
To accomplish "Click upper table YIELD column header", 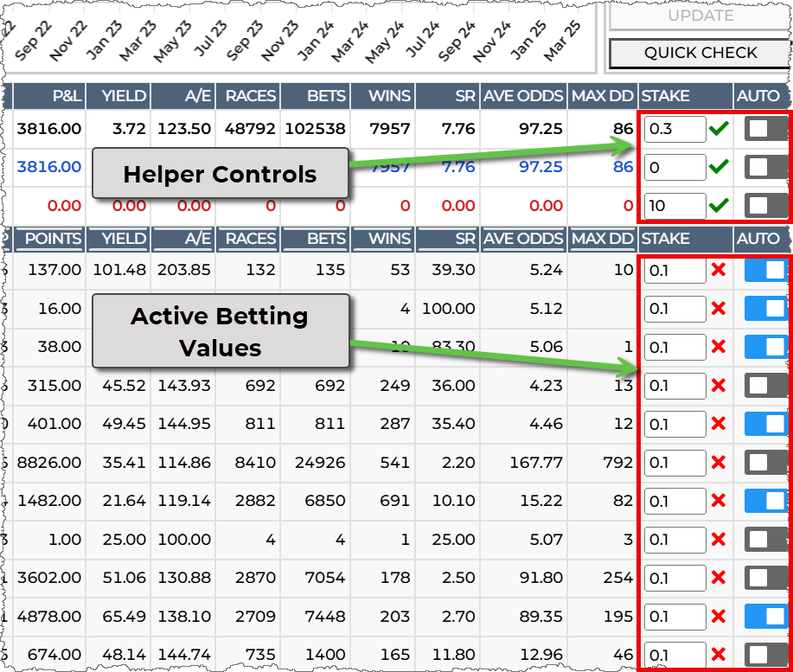I will (x=118, y=96).
